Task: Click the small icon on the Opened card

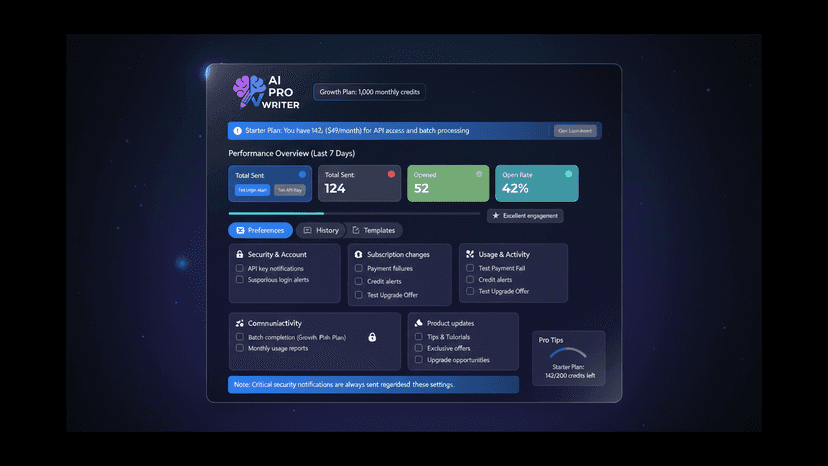Action: point(479,174)
